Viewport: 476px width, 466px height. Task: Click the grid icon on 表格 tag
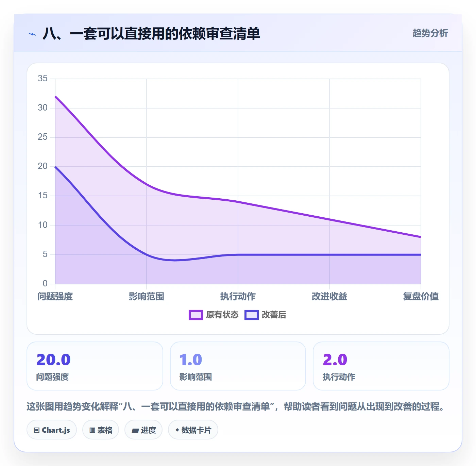coord(92,430)
